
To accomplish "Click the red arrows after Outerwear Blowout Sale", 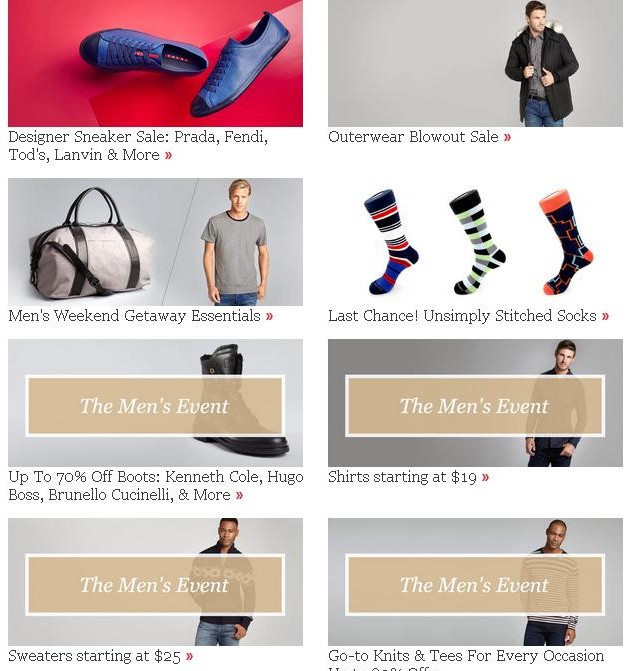I will pyautogui.click(x=507, y=137).
